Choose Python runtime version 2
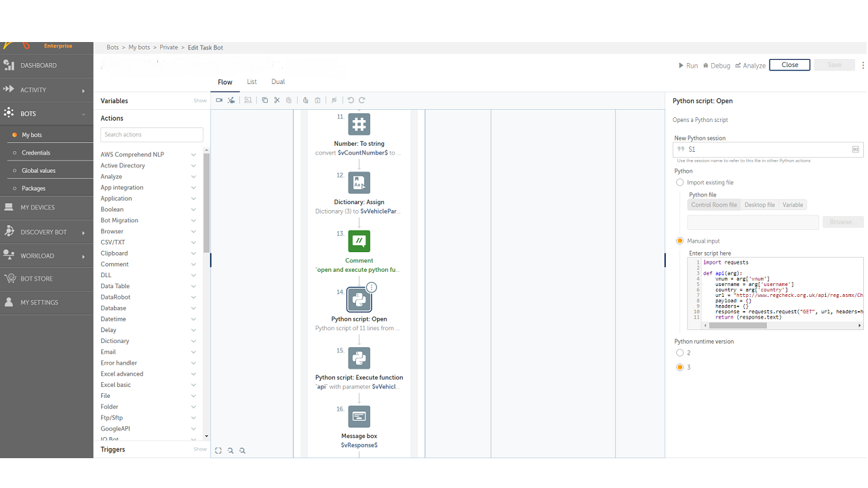The image size is (868, 488). click(680, 353)
